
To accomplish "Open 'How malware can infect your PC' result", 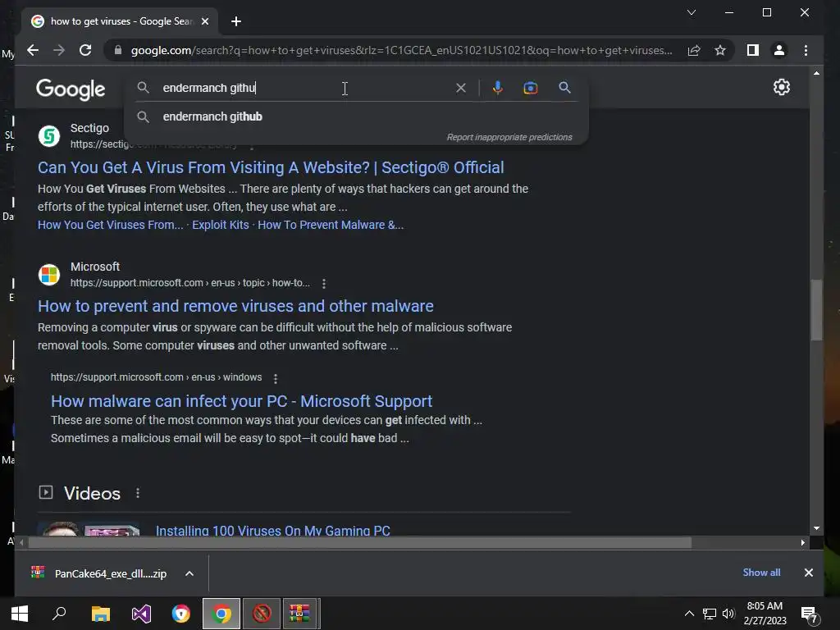I will (242, 401).
